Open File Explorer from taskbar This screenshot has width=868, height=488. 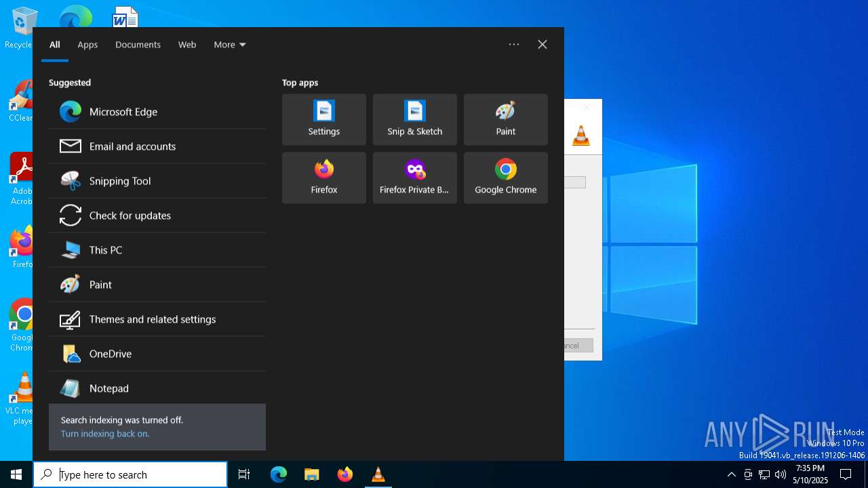point(312,474)
